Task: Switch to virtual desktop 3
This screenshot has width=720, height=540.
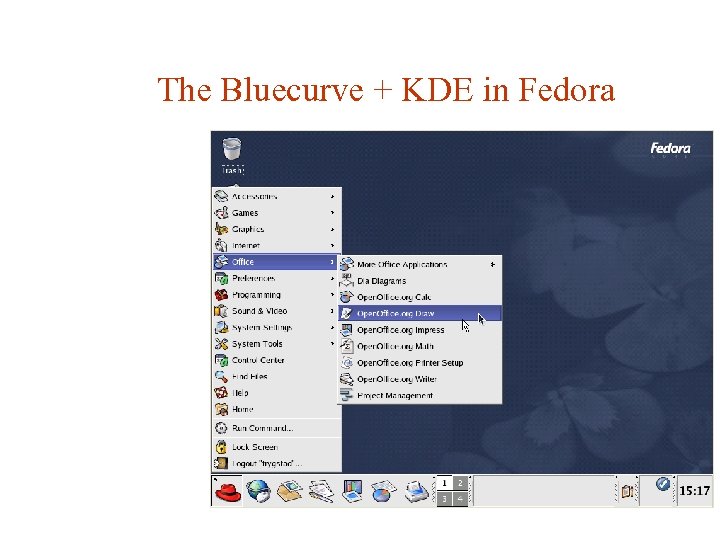Action: (444, 499)
